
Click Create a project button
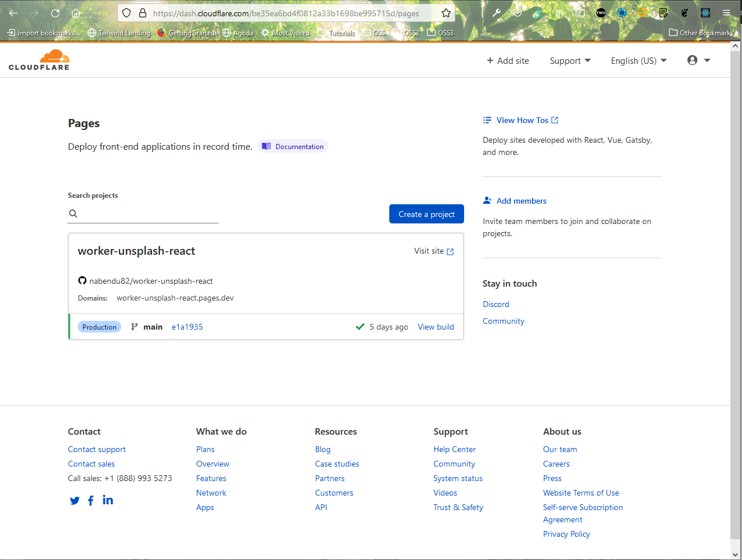(x=426, y=214)
